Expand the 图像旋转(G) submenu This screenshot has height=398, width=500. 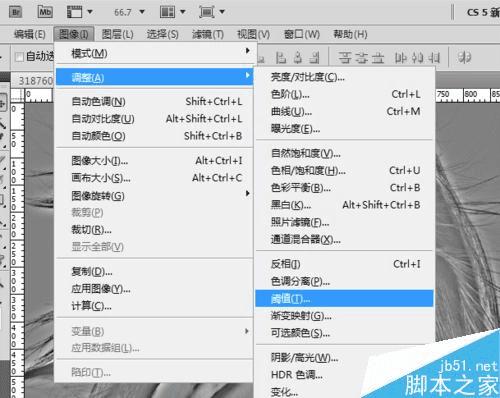click(x=154, y=195)
